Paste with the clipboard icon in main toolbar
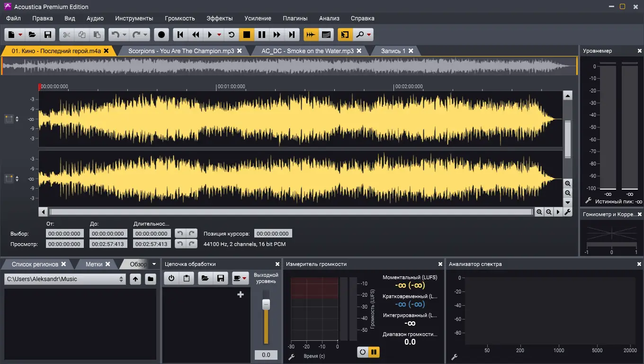 [x=97, y=35]
